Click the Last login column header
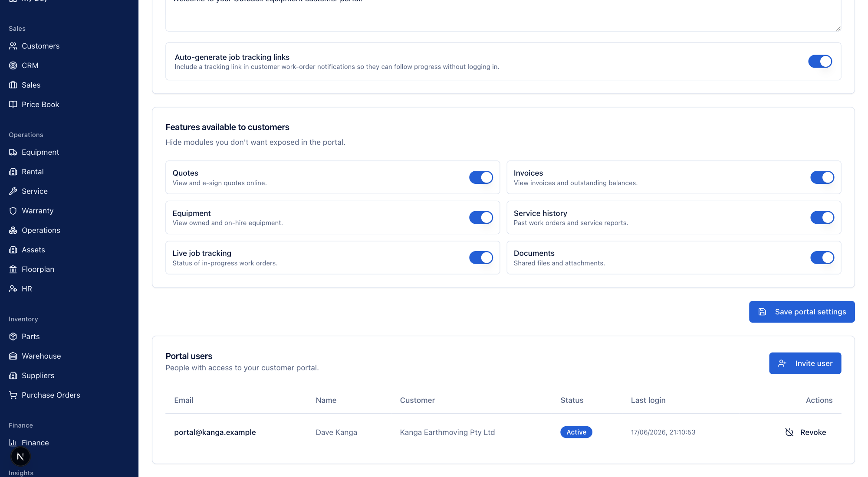 tap(648, 400)
